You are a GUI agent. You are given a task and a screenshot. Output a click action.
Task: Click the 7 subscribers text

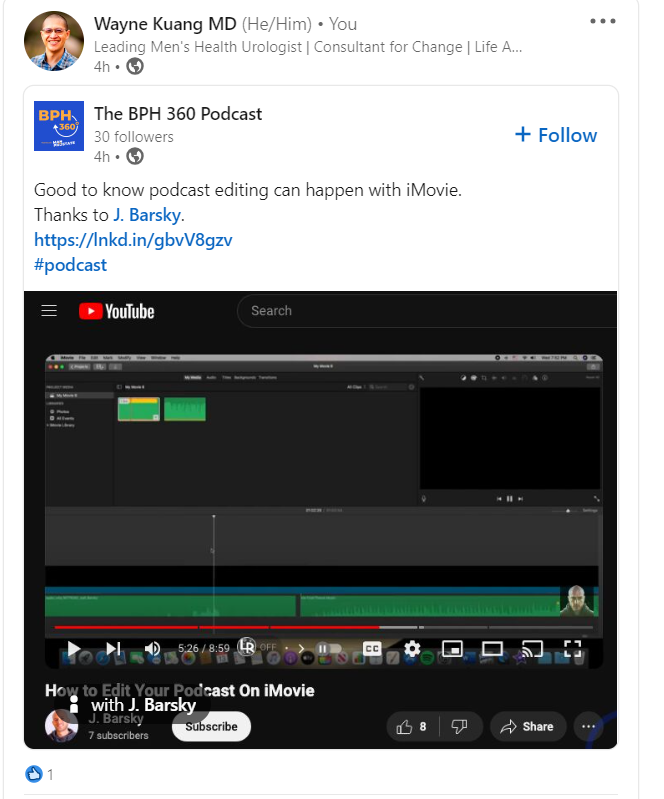point(118,735)
